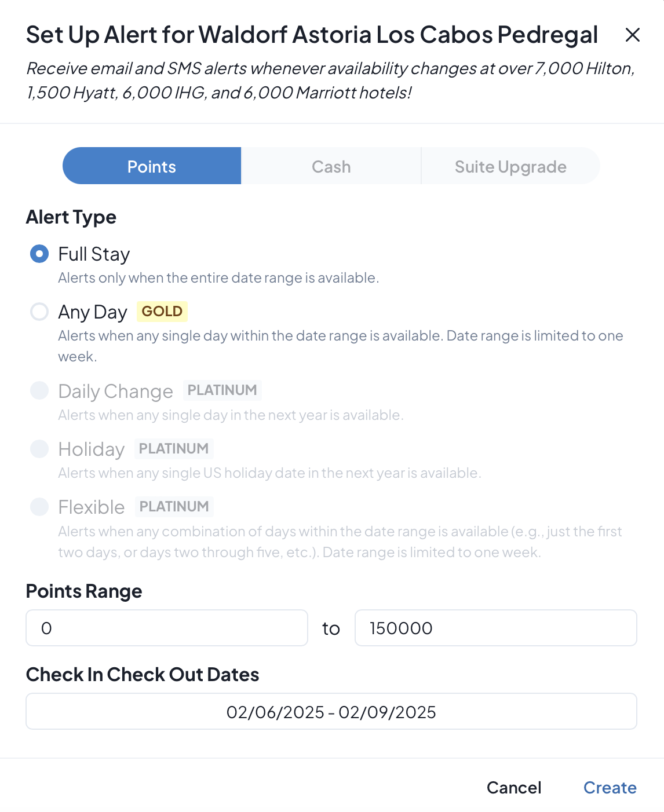
Task: Switch to the Cash tab
Action: click(x=331, y=166)
